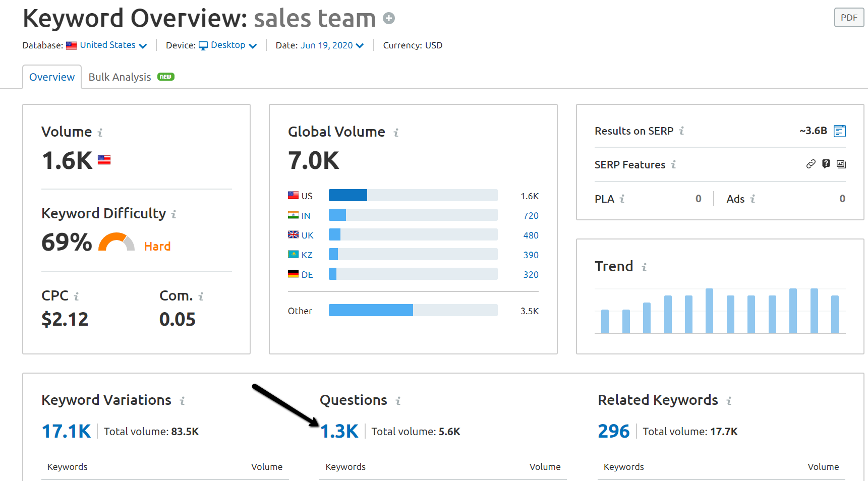Click the PDF export button
This screenshot has height=481, width=868.
pos(849,17)
